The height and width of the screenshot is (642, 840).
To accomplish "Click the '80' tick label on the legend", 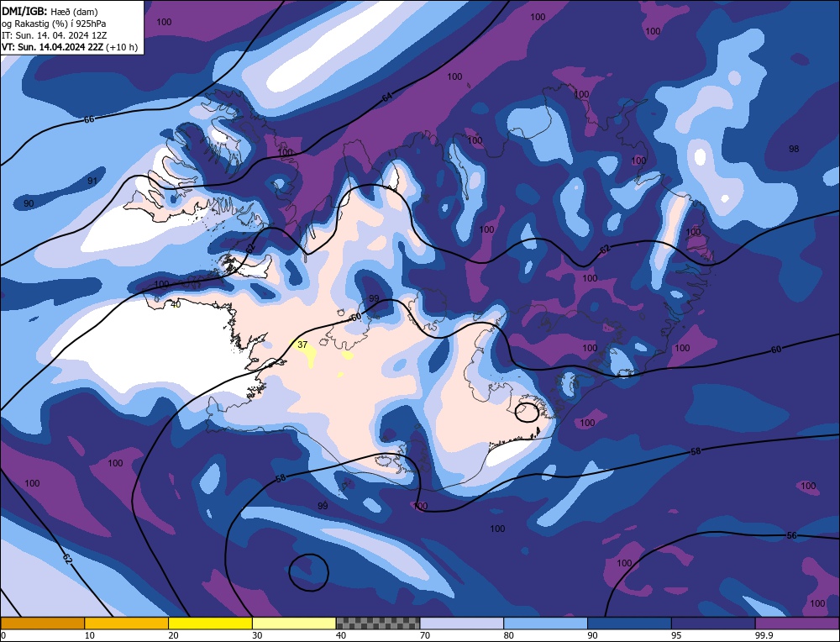I will point(508,635).
